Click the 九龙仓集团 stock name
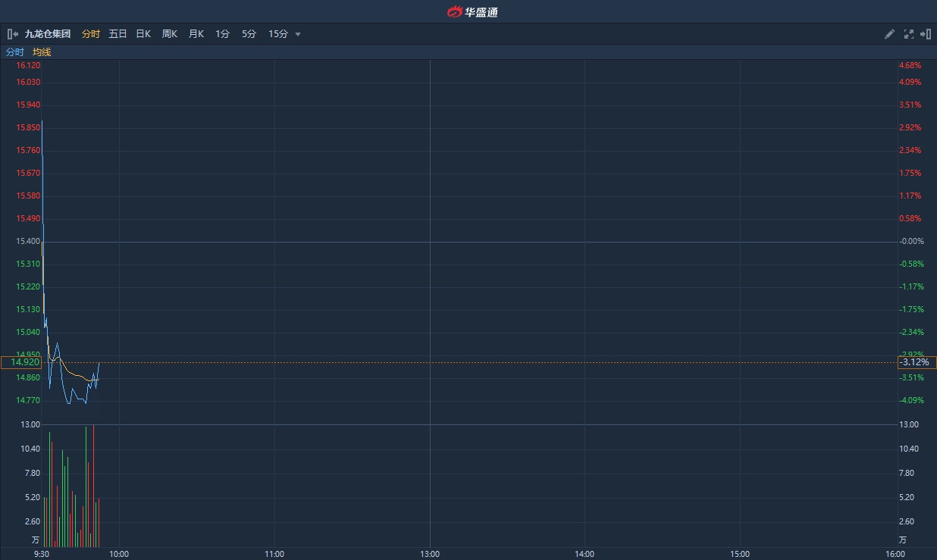This screenshot has width=937, height=560. [x=48, y=34]
